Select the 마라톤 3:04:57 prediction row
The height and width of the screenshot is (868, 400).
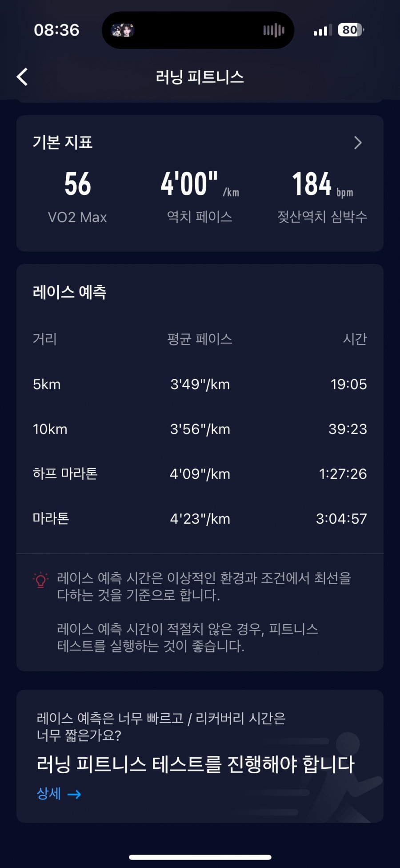click(x=200, y=518)
